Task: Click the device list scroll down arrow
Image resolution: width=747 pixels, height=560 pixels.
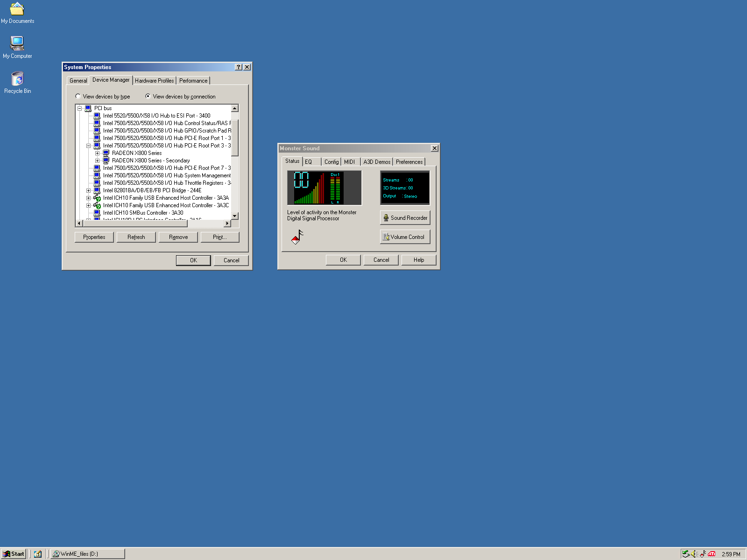Action: 235,216
